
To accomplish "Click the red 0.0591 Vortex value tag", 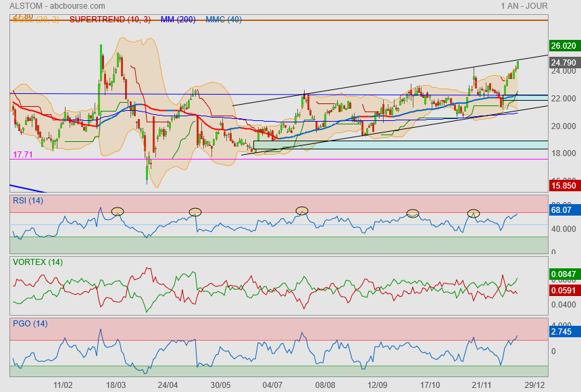I will (x=563, y=291).
